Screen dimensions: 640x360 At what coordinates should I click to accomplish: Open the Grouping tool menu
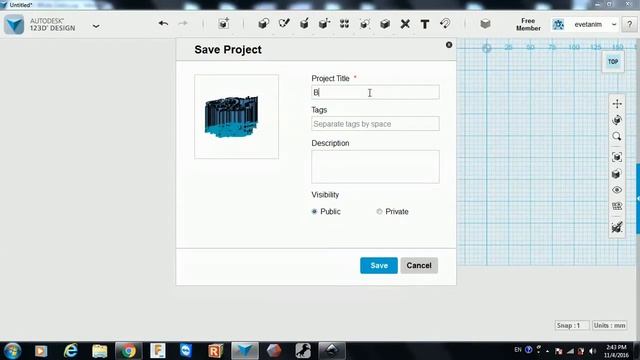[x=364, y=24]
